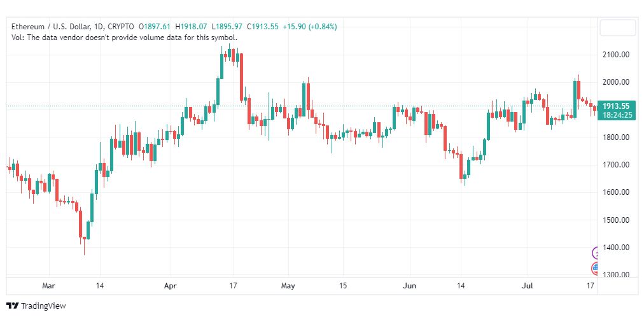Viewport: 644px width, 317px height.
Task: Click the volume data vendor notice text
Action: (x=125, y=38)
